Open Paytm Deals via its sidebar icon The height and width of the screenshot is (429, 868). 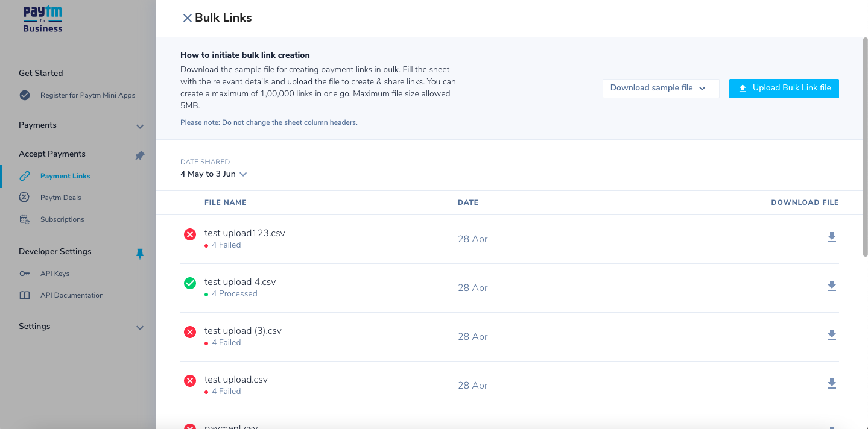[x=25, y=197]
